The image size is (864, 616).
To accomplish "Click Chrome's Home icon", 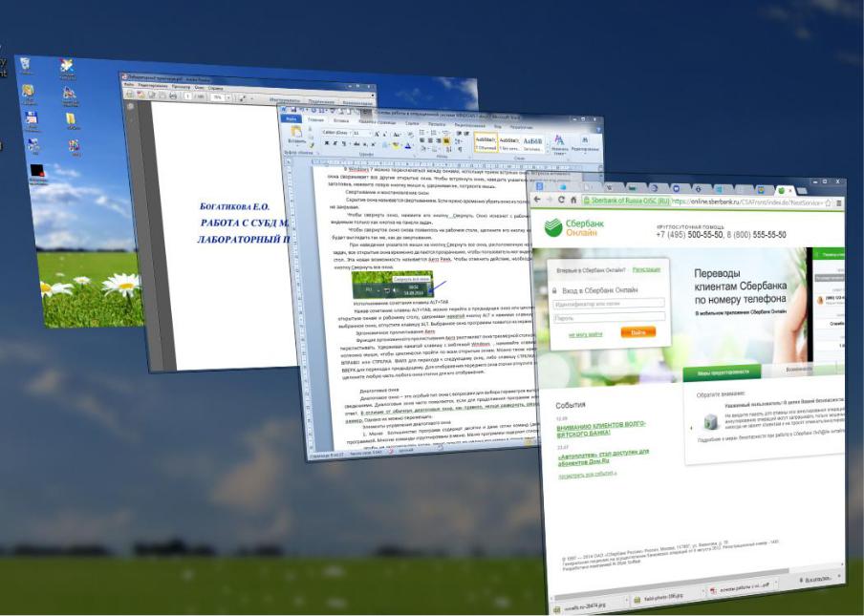I will tap(573, 200).
